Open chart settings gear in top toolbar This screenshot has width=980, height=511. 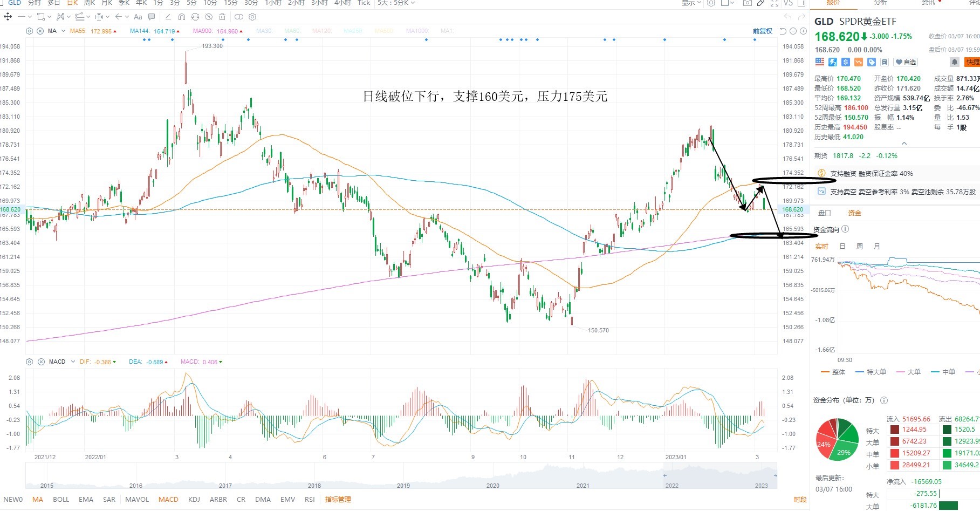711,3
